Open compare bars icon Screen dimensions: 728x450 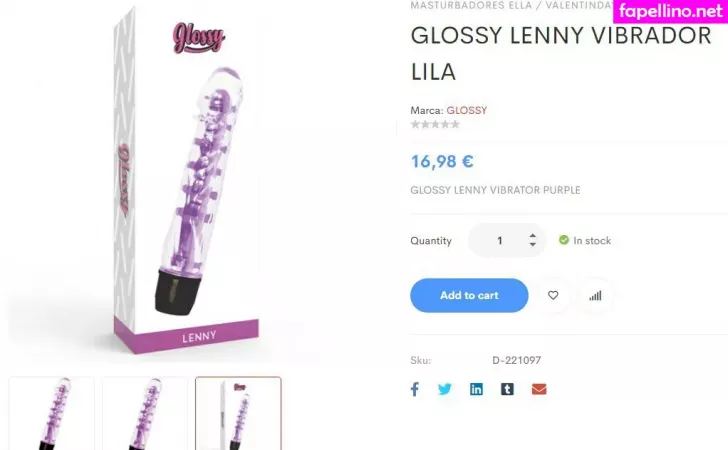pyautogui.click(x=595, y=296)
